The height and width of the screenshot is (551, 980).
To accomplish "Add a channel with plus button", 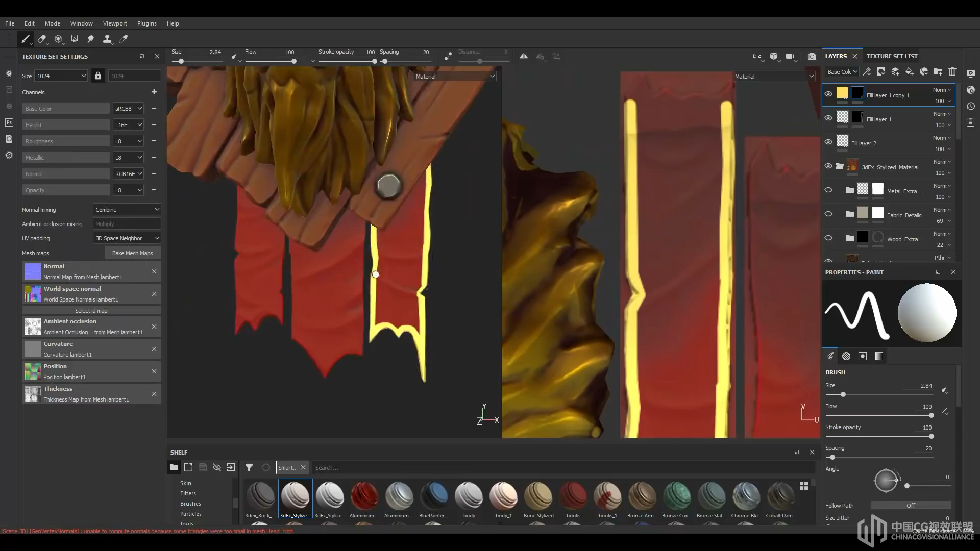I will point(154,92).
